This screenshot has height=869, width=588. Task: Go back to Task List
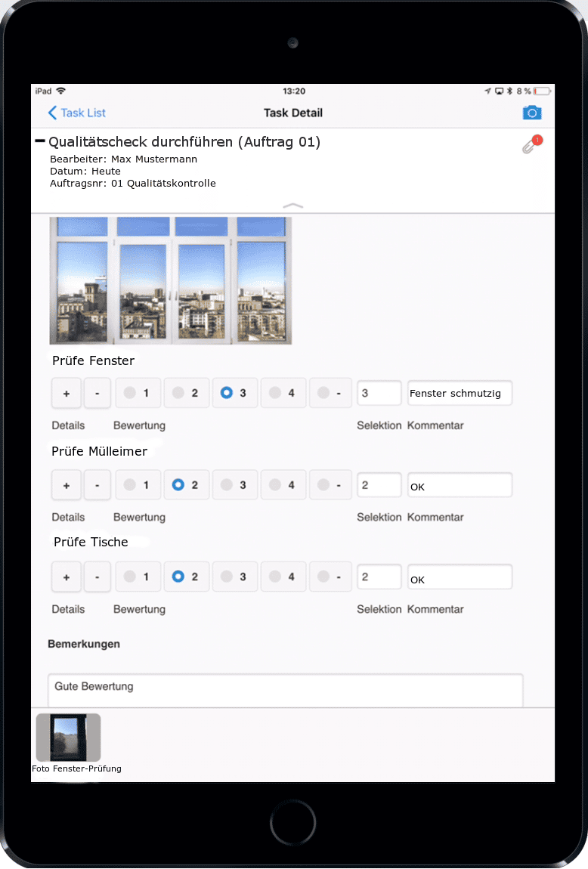coord(76,113)
